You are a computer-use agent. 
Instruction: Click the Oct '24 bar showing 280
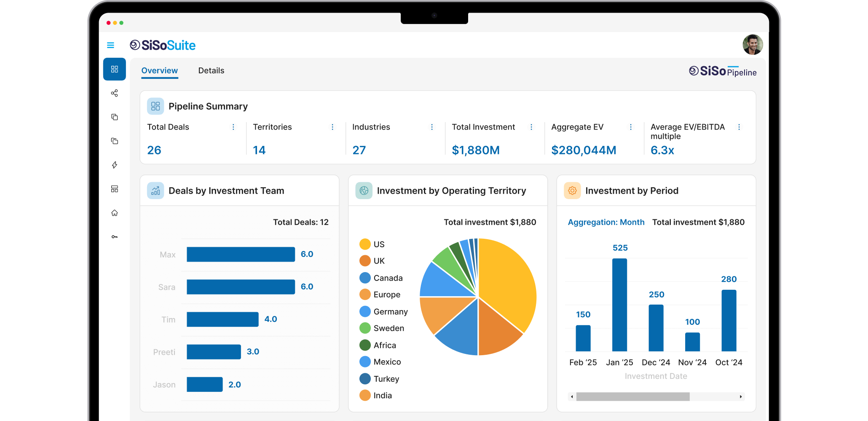tap(729, 321)
